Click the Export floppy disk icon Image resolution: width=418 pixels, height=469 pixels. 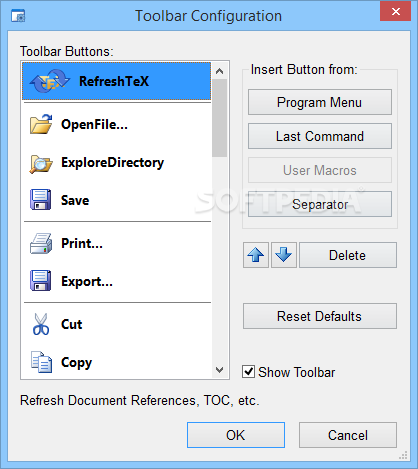(40, 281)
